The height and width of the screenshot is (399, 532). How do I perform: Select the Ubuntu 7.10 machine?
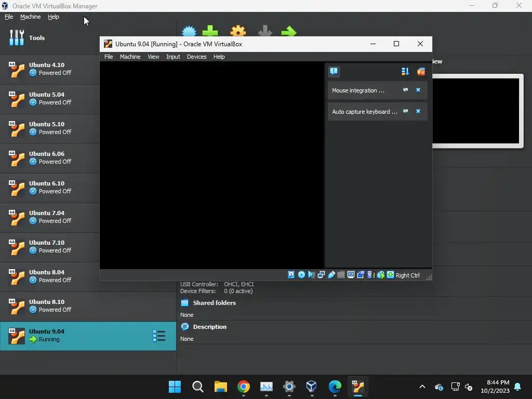click(x=49, y=246)
